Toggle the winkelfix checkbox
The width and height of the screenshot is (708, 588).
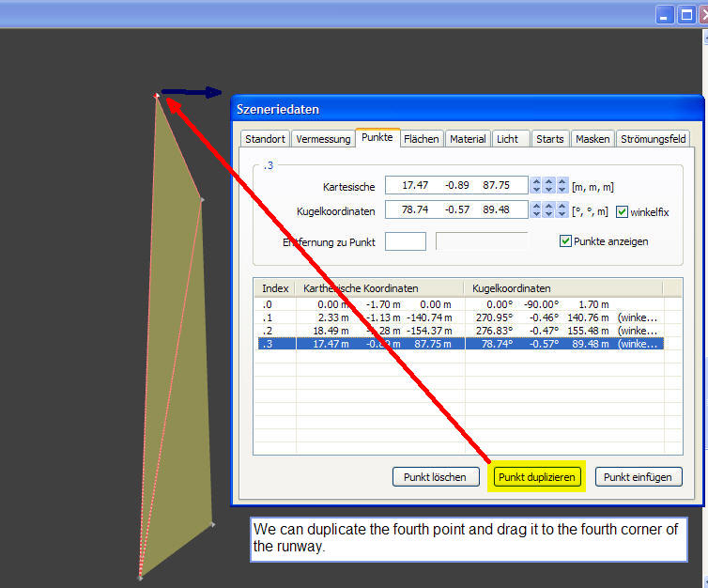622,211
